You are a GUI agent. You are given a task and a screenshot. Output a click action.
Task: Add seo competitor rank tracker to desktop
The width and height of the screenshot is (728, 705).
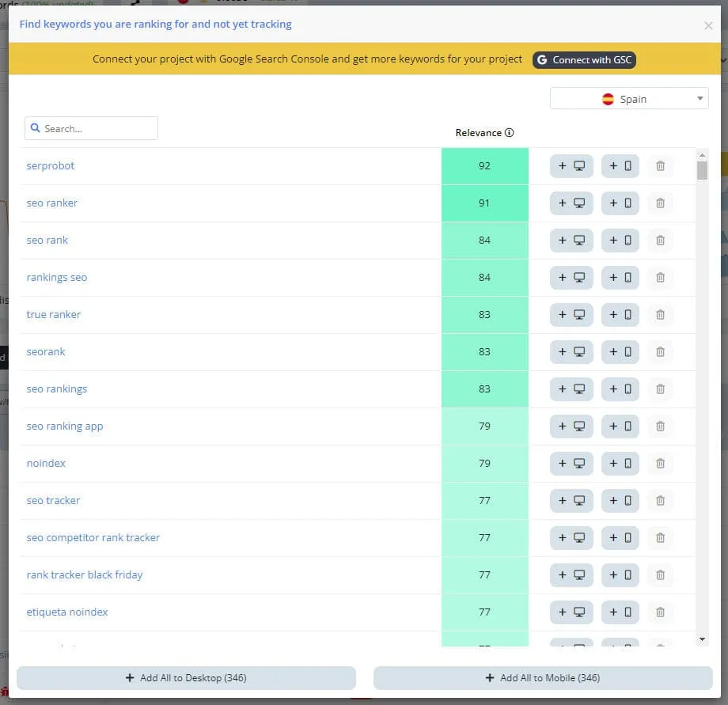(x=571, y=537)
